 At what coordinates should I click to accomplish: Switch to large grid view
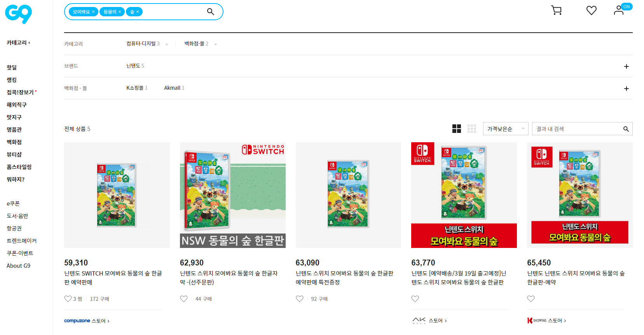pos(457,129)
